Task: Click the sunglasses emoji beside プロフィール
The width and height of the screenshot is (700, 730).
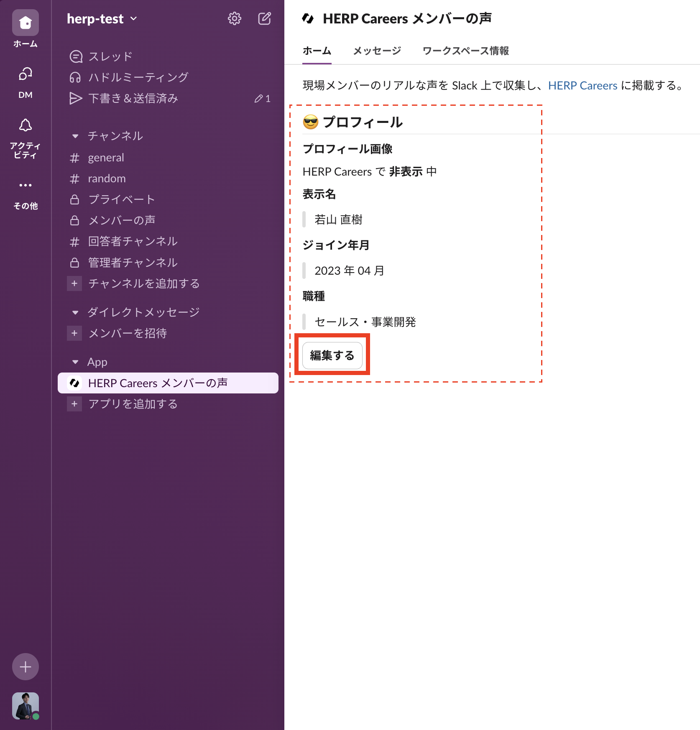Action: (311, 122)
